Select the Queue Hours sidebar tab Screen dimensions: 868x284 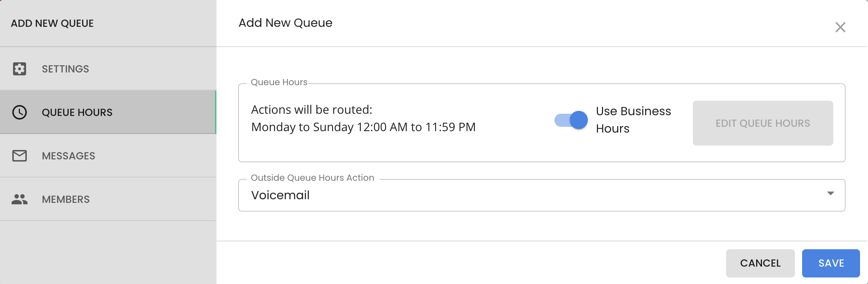pyautogui.click(x=108, y=112)
